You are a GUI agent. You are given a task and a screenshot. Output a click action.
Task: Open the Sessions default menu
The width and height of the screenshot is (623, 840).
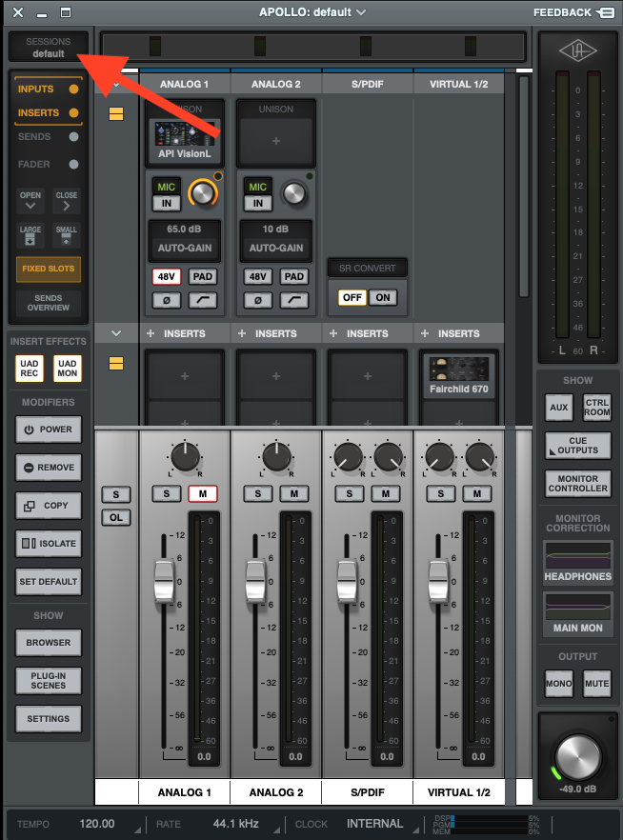click(x=49, y=48)
